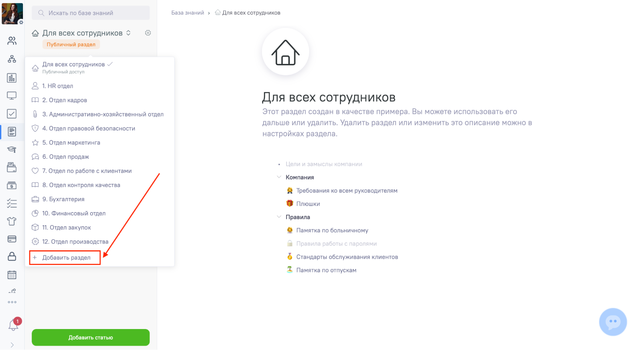Image resolution: width=644 pixels, height=350 pixels.
Task: Open the calendar icon in sidebar
Action: [x=12, y=275]
